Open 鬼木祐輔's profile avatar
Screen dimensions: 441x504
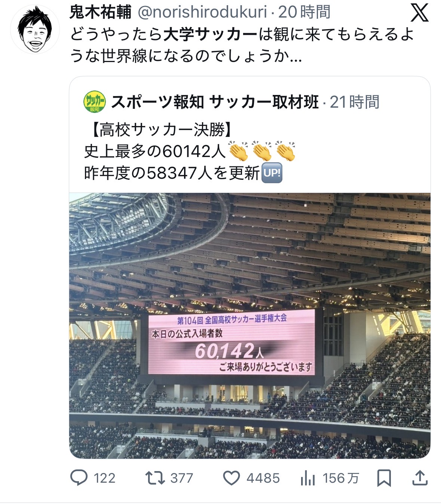pyautogui.click(x=35, y=30)
